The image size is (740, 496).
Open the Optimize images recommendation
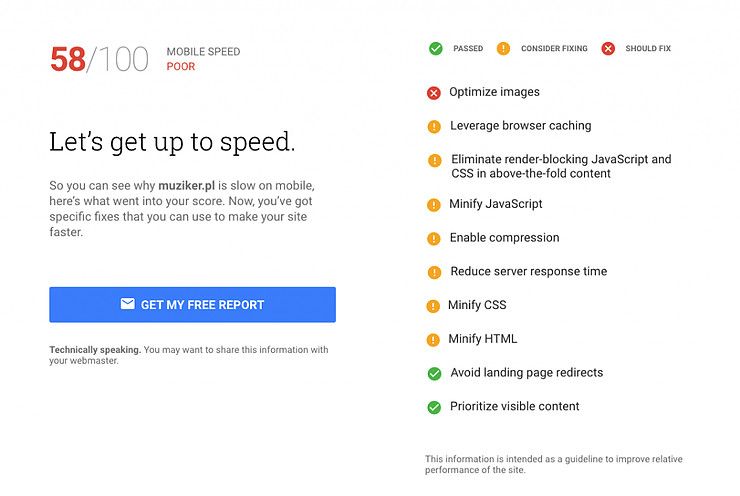(494, 92)
